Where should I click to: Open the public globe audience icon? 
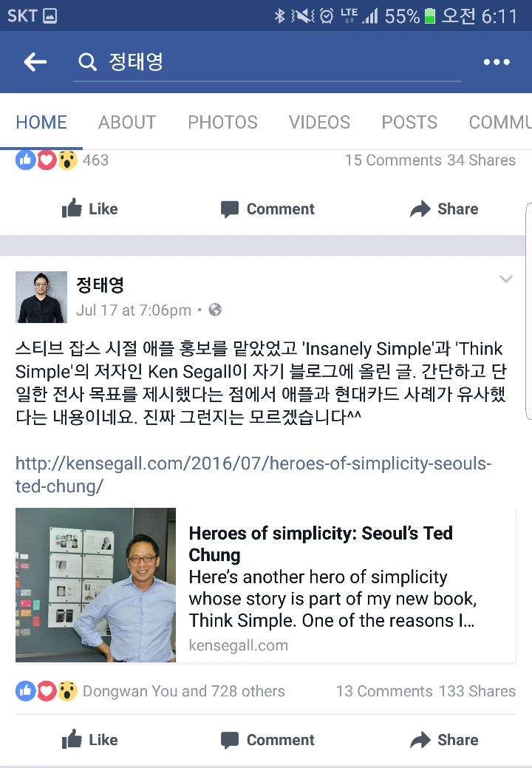pyautogui.click(x=215, y=310)
